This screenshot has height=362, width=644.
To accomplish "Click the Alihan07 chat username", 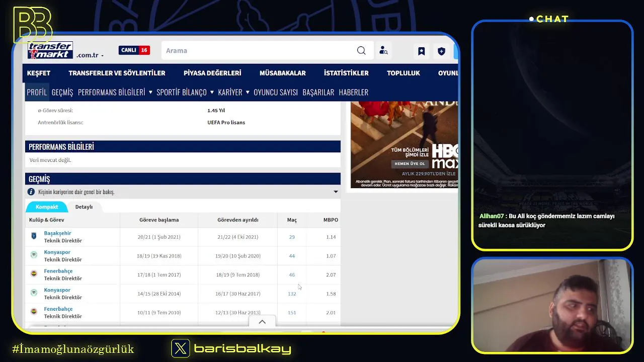I will point(492,216).
